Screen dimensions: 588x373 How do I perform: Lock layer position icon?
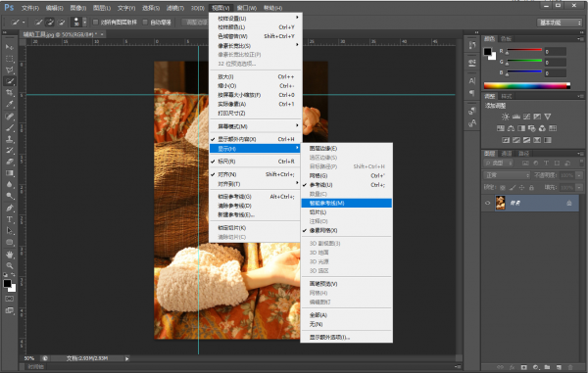coord(521,187)
